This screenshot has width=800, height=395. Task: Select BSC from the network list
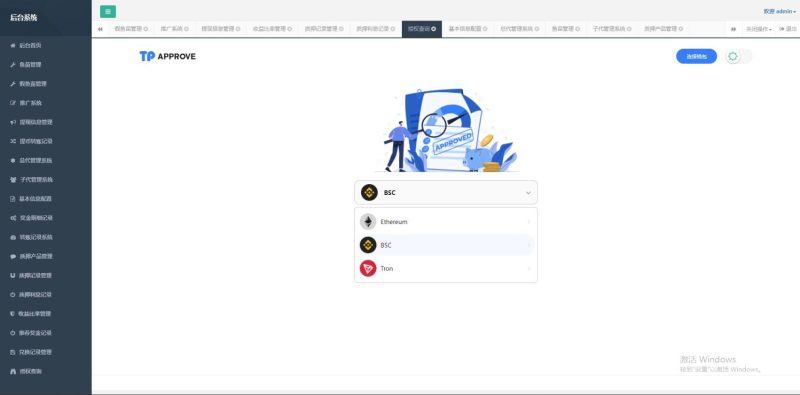point(445,245)
